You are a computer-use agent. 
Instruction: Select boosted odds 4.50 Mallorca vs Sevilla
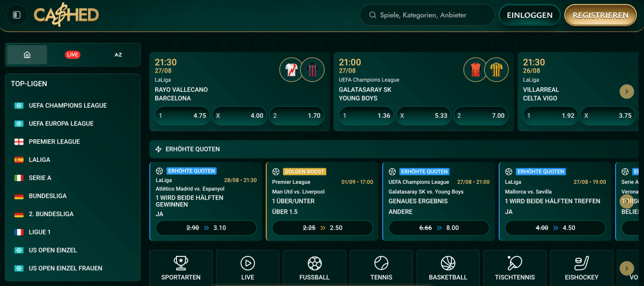pyautogui.click(x=555, y=228)
